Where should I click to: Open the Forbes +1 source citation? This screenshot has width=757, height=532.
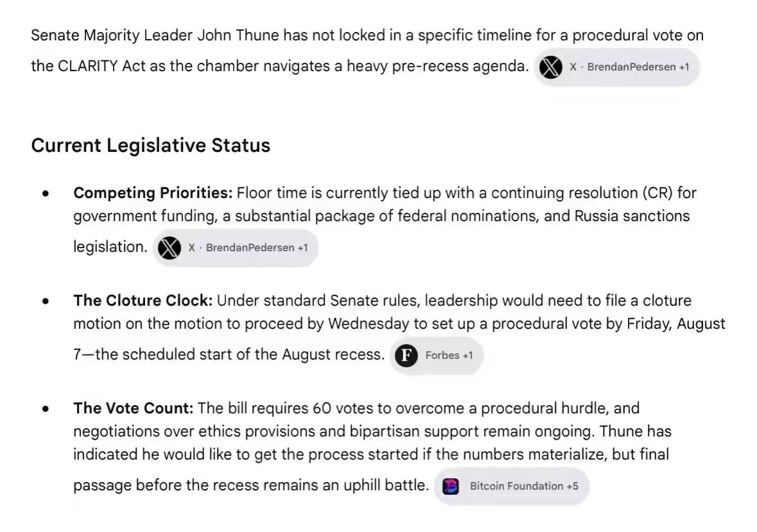[436, 356]
